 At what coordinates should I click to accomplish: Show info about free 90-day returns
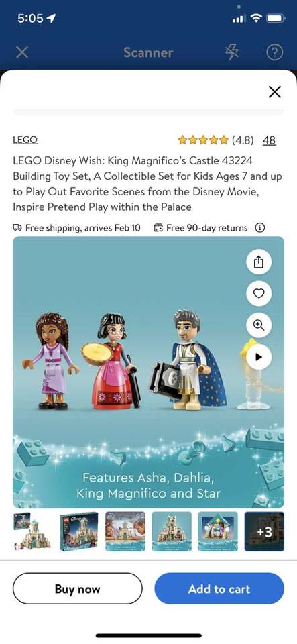click(x=259, y=227)
